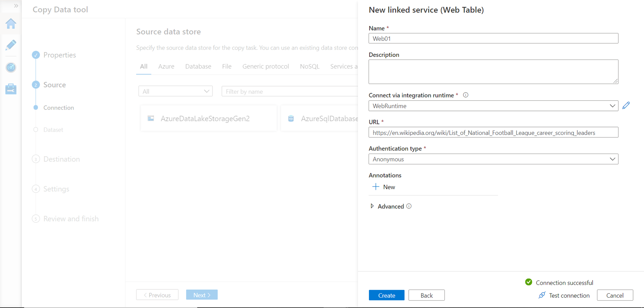Open the Author pencil icon in sidebar

click(x=11, y=45)
